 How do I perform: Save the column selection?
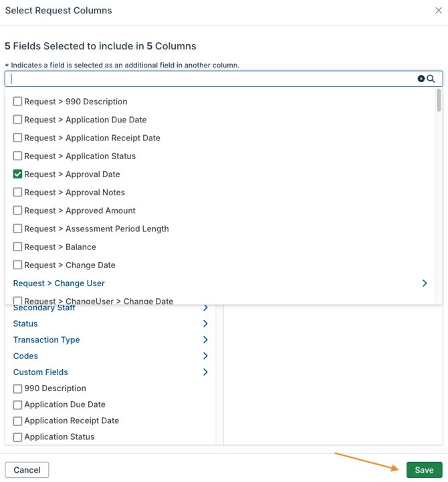424,470
